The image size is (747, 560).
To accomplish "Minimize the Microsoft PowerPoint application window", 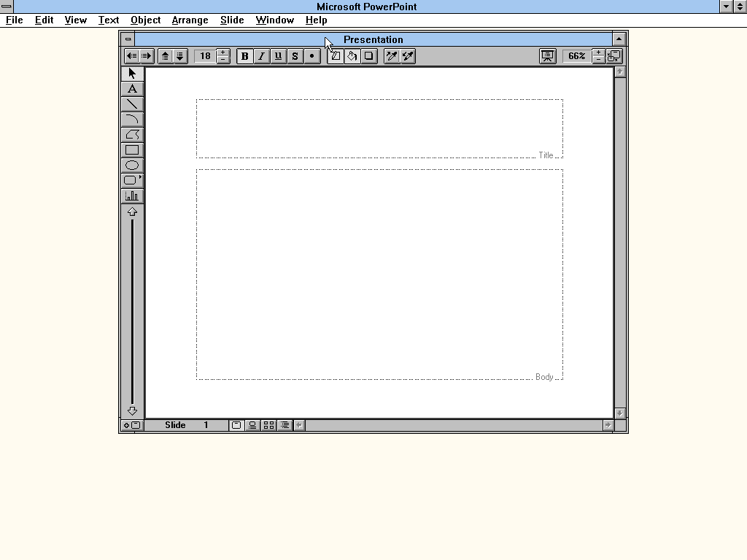I will (x=726, y=6).
